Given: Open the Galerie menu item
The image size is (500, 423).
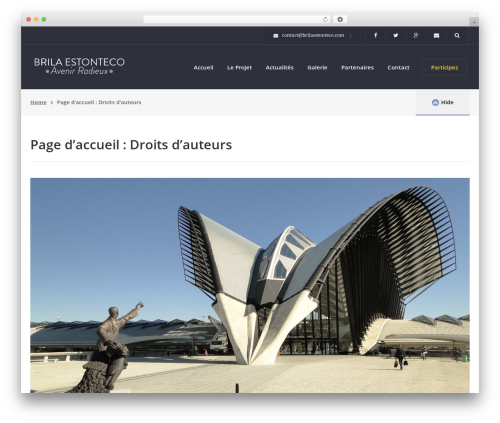Looking at the screenshot, I should point(317,67).
